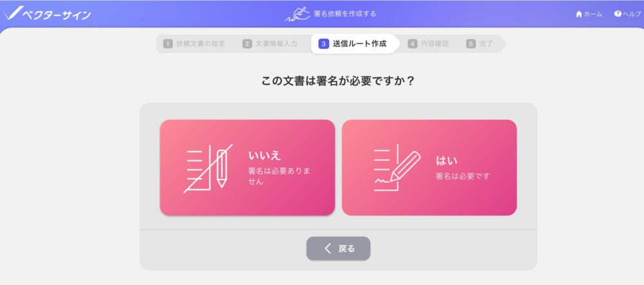Select はい signature required card
Image resolution: width=644 pixels, height=285 pixels.
pyautogui.click(x=429, y=167)
